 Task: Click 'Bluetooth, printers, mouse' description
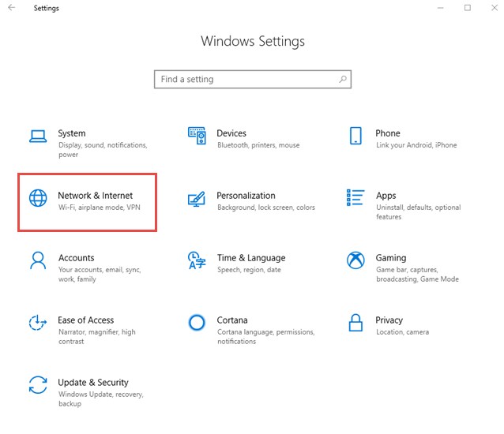258,145
